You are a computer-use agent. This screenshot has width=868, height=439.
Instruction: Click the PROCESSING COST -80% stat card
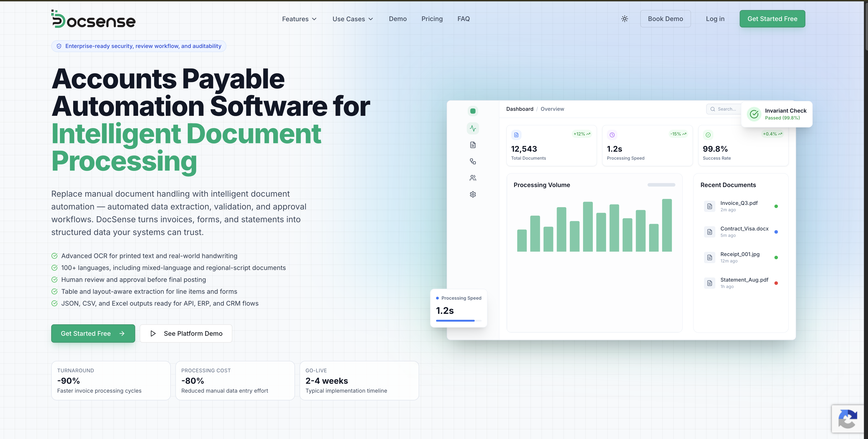(235, 381)
